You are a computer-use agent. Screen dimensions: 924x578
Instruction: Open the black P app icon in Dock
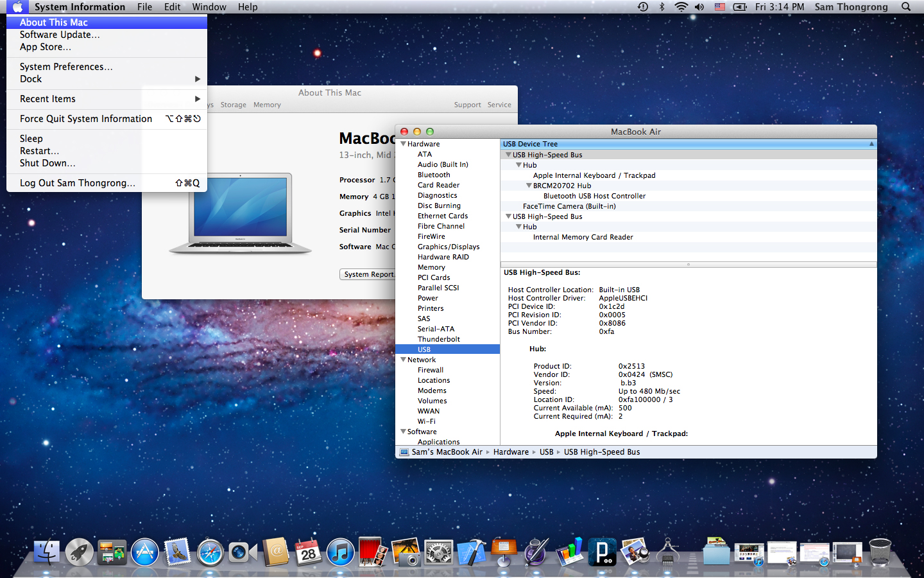click(x=603, y=552)
